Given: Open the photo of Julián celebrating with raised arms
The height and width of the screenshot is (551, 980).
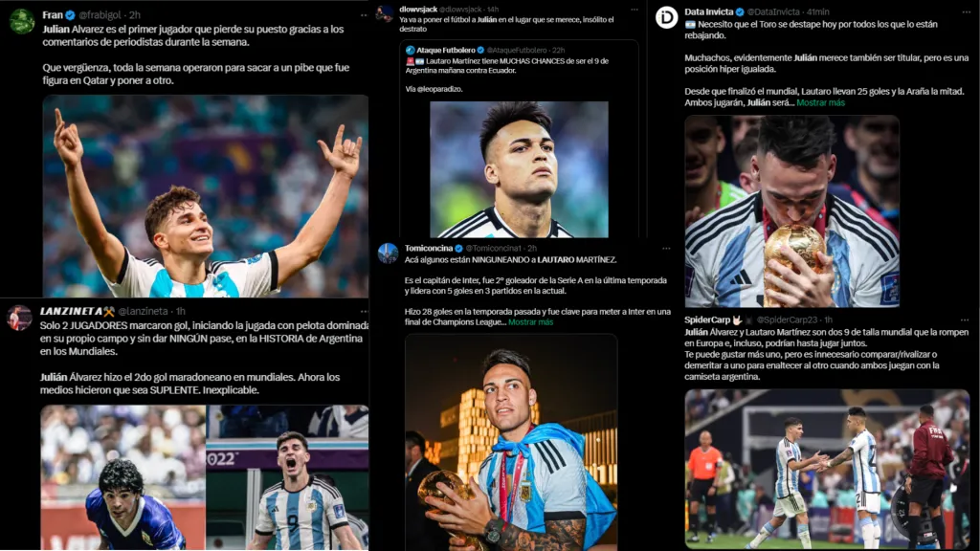Looking at the screenshot, I should [x=206, y=196].
